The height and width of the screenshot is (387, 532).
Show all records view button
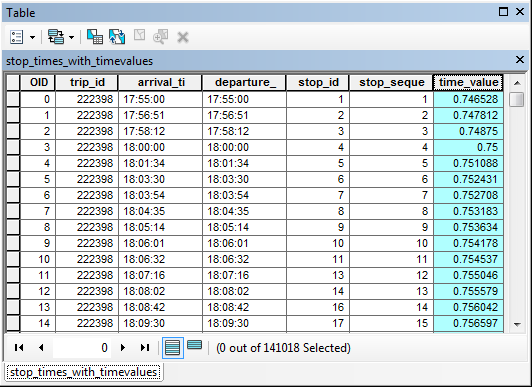[x=173, y=348]
